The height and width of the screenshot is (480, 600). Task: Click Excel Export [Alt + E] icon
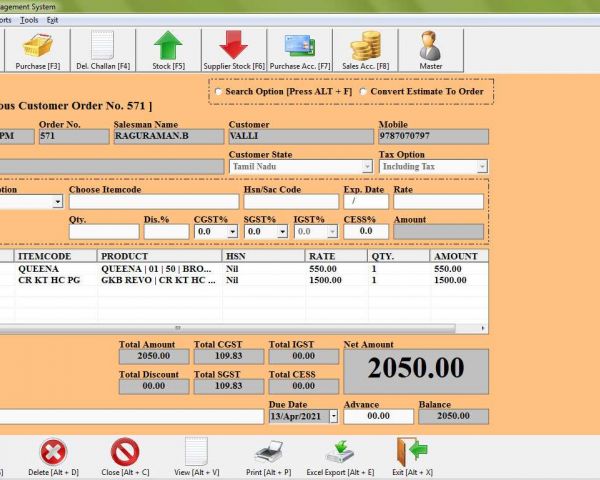[x=341, y=453]
